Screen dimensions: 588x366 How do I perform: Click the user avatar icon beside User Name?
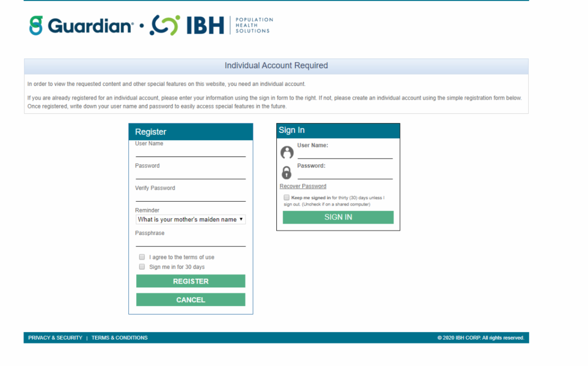pos(287,152)
